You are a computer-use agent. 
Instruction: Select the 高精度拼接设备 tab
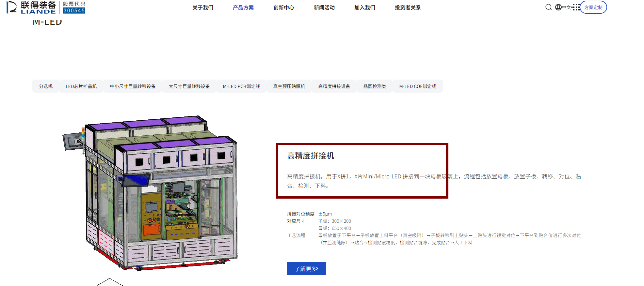(334, 86)
